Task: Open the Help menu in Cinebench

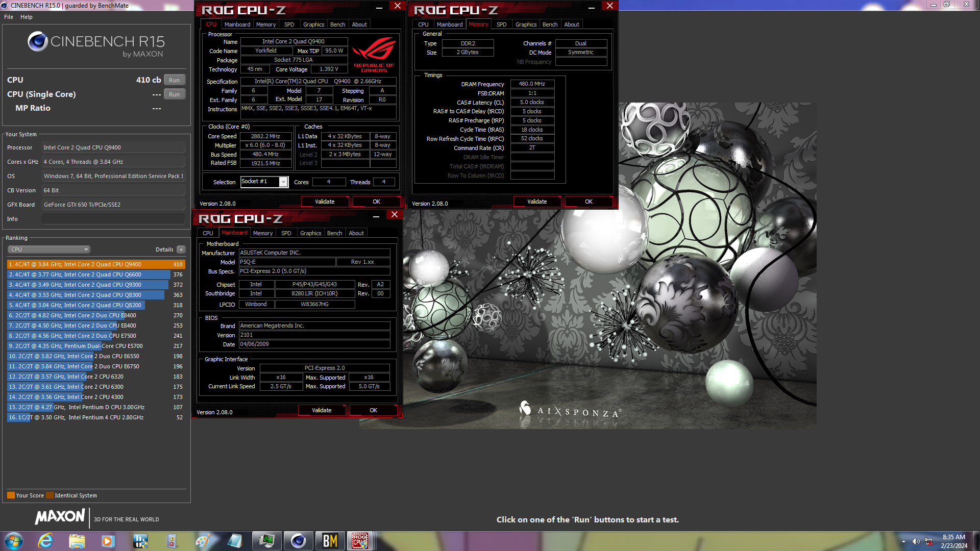Action: (27, 17)
